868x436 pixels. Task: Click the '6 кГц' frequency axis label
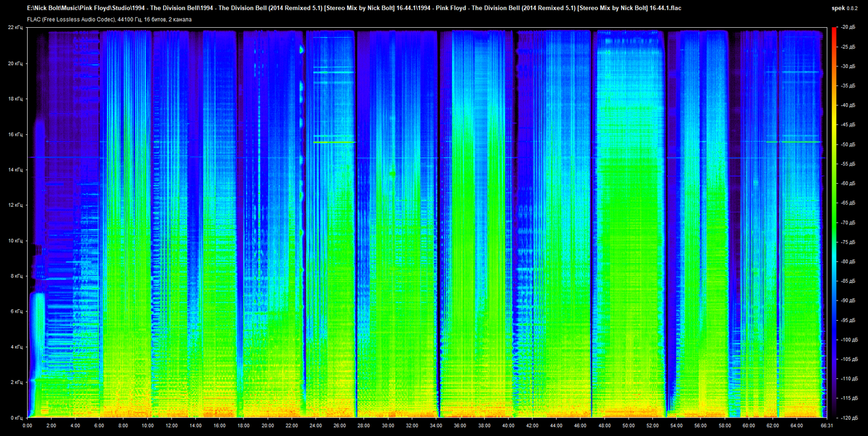coord(17,311)
